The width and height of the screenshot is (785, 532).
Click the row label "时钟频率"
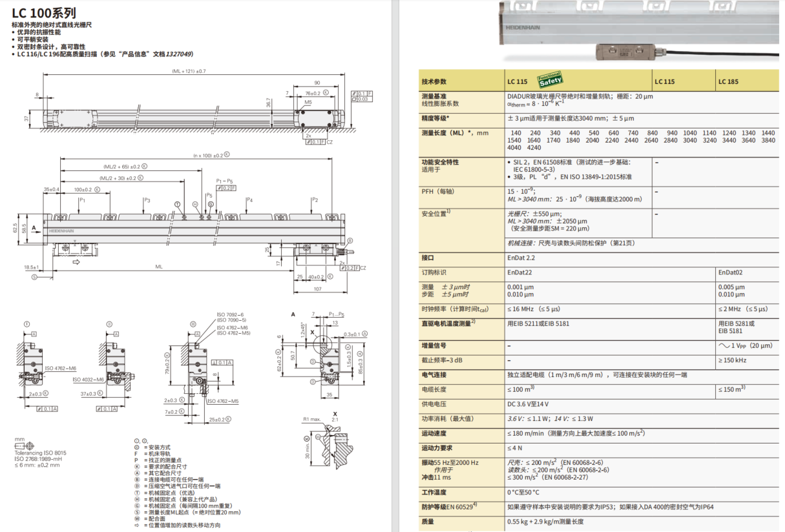tap(434, 309)
